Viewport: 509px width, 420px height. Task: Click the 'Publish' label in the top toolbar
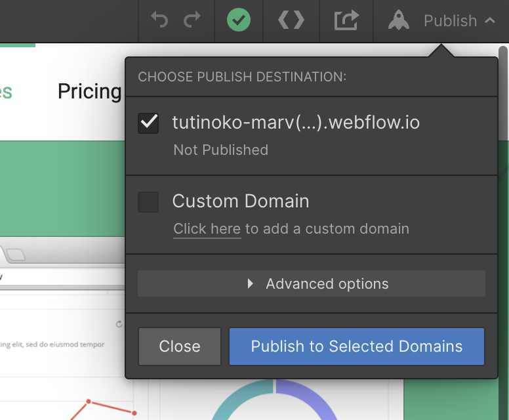point(451,21)
